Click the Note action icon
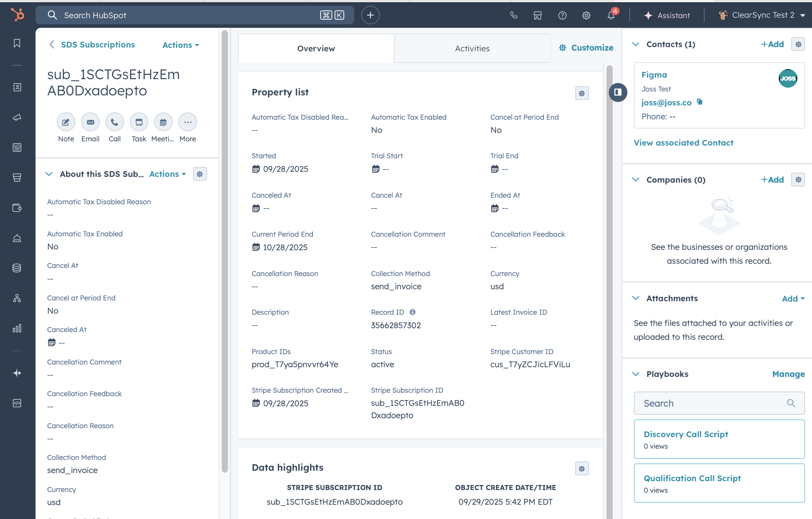Viewport: 812px width, 519px height. point(66,122)
